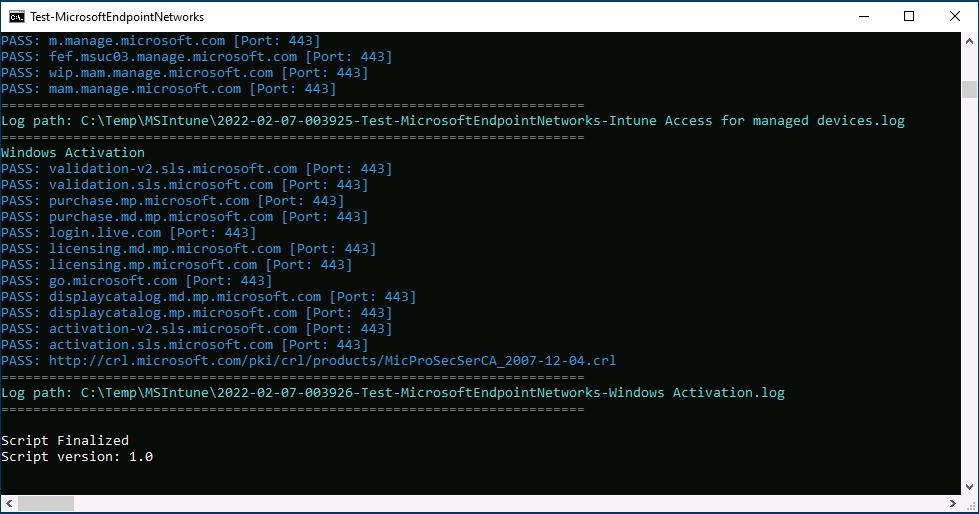The width and height of the screenshot is (979, 514).
Task: Click the Intune Access log path line
Action: coord(453,121)
